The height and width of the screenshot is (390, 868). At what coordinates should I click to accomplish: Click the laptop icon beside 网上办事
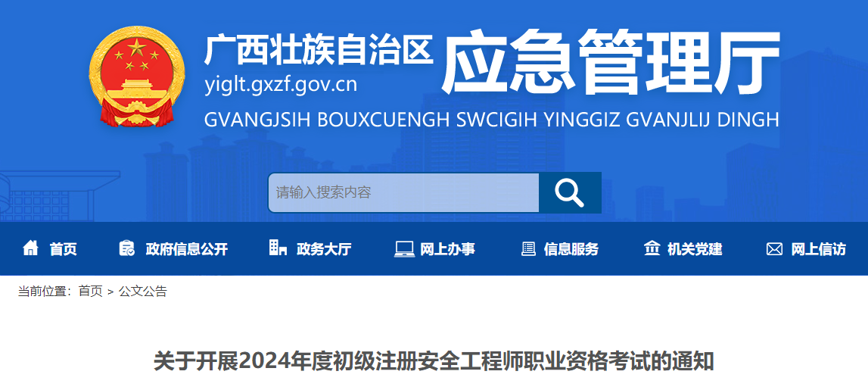click(404, 248)
